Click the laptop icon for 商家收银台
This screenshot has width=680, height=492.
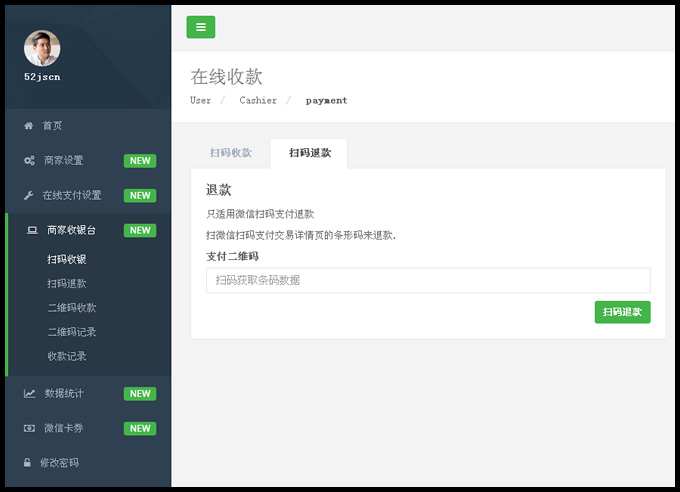click(x=32, y=230)
